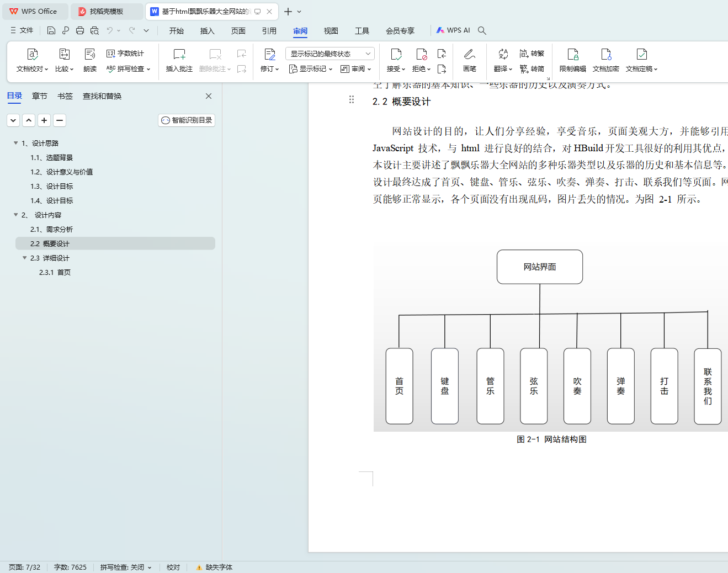
Task: Jump to 1.2、设计意义与价值 in outline
Action: click(x=62, y=172)
